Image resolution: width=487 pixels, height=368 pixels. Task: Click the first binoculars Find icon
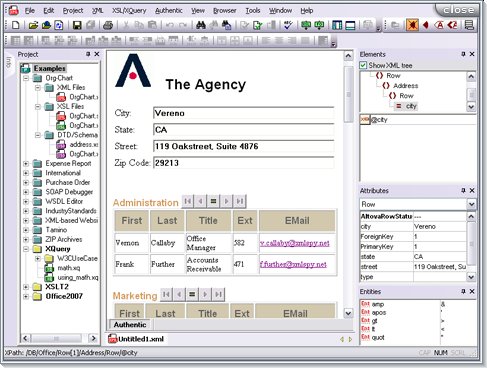[201, 25]
